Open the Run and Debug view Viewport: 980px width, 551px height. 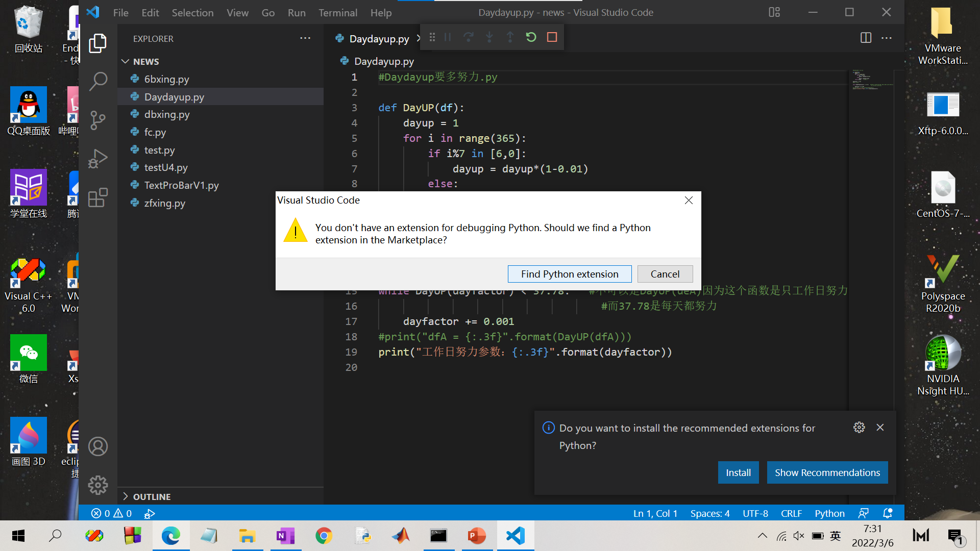(x=97, y=159)
